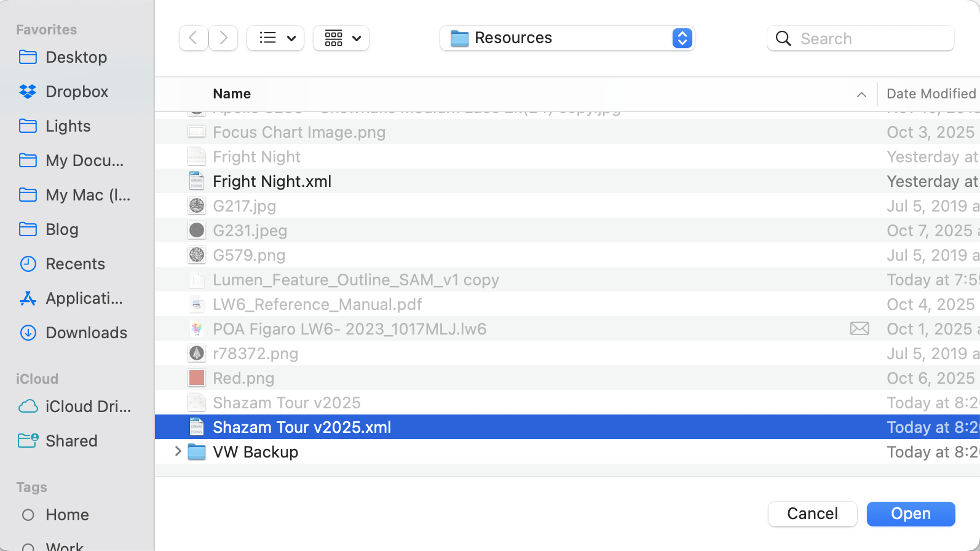Open Applications from the sidebar
Screen dimensions: 980x551
point(84,298)
